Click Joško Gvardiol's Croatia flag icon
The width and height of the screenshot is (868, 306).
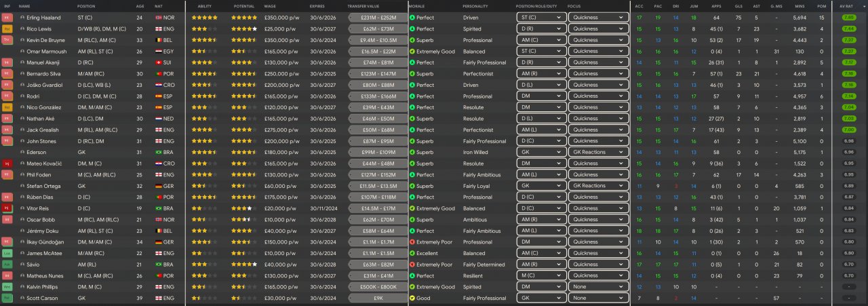[158, 85]
